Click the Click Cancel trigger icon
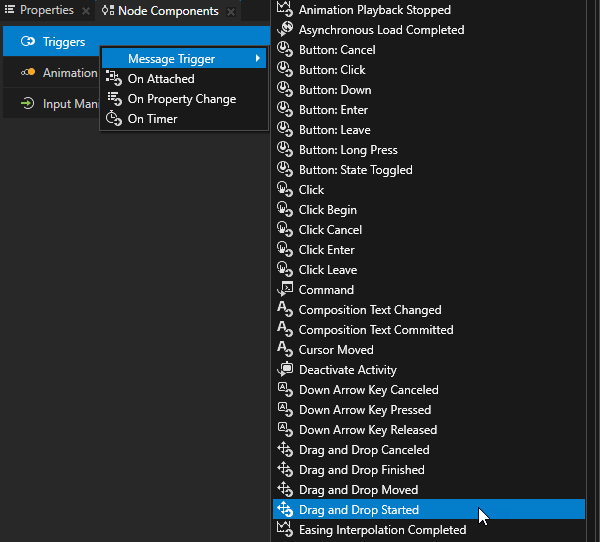The width and height of the screenshot is (600, 542). 285,229
